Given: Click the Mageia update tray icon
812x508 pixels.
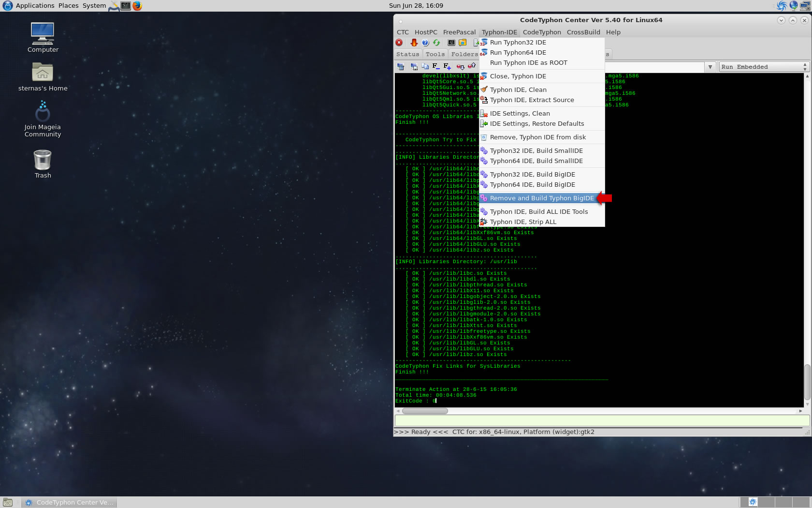Looking at the screenshot, I should pos(794,6).
